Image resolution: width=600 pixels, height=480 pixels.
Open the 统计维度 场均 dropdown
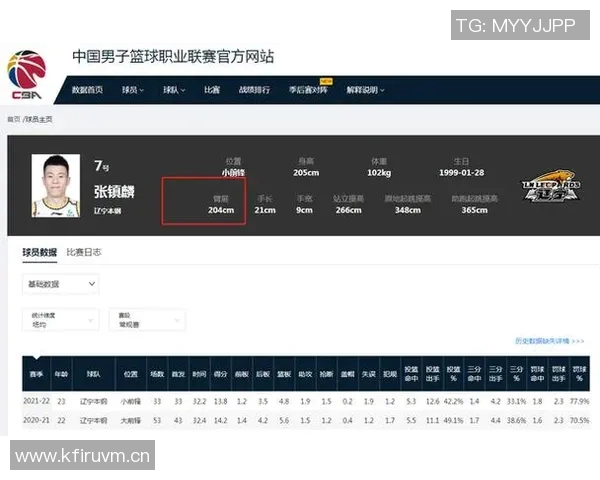pos(59,320)
